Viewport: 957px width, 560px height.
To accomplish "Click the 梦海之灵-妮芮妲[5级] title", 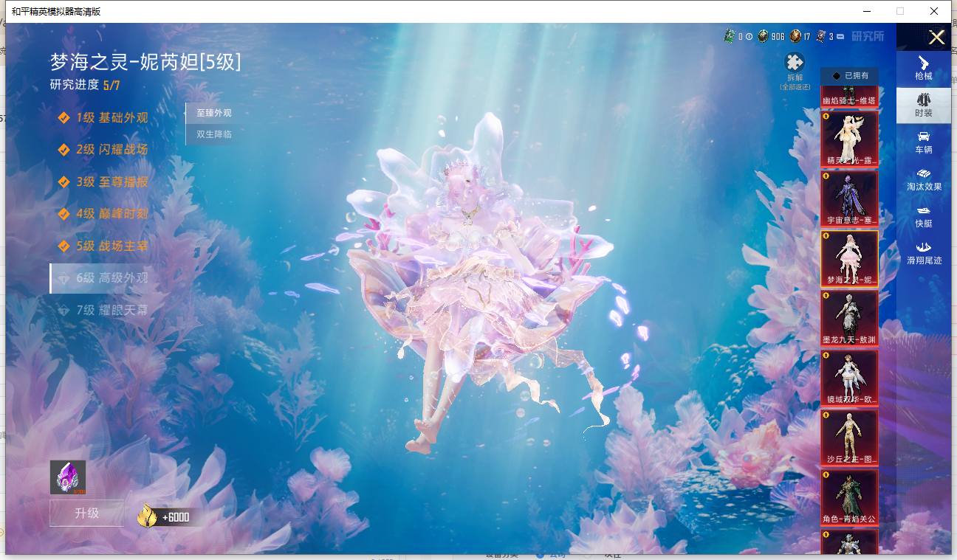I will [145, 62].
